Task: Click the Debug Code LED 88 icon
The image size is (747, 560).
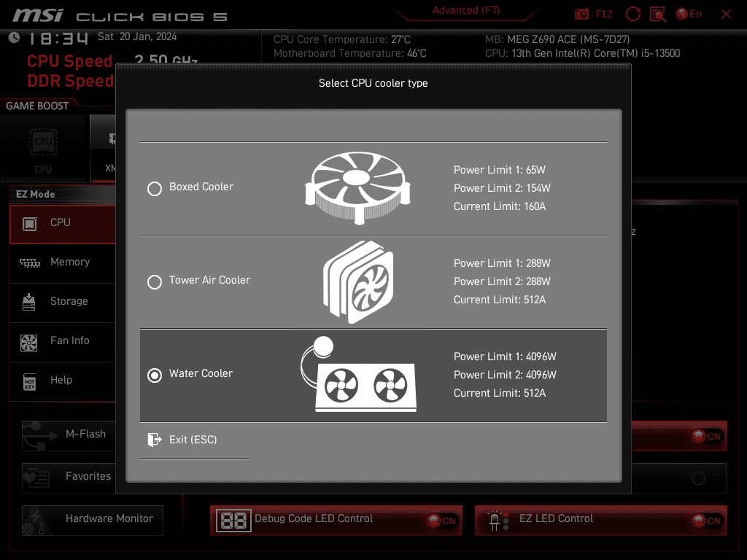Action: tap(233, 521)
